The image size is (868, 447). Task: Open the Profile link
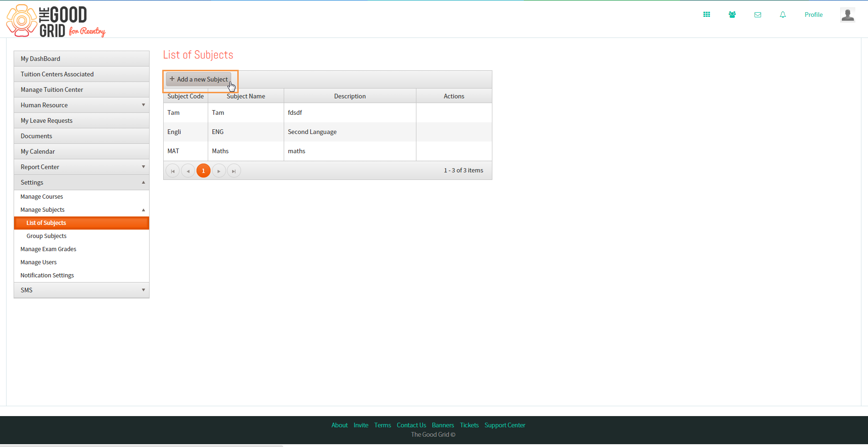[x=814, y=15]
